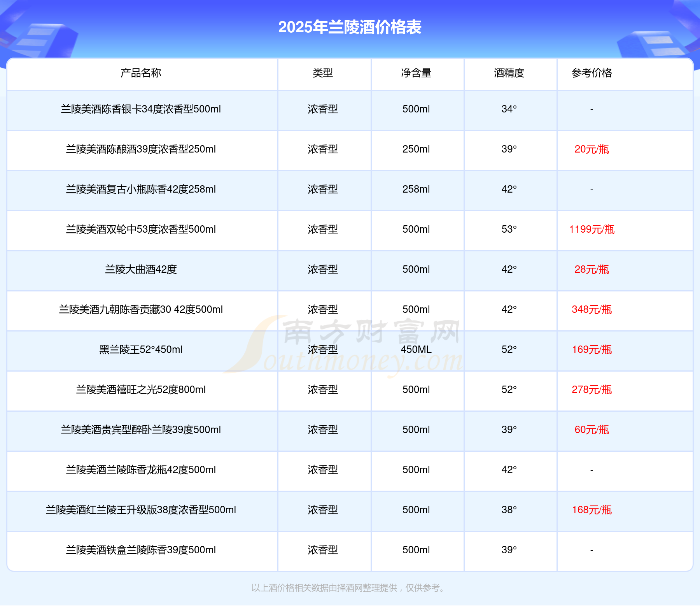Click 500ml in the 禧旺之光 row
Image resolution: width=700 pixels, height=607 pixels.
(x=416, y=389)
